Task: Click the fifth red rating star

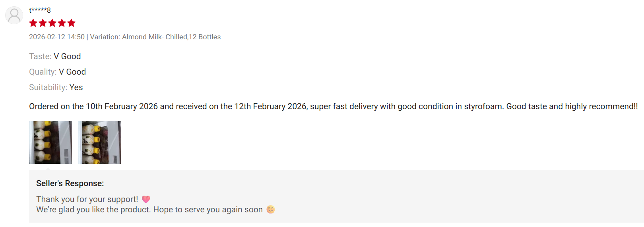Action: tap(72, 23)
